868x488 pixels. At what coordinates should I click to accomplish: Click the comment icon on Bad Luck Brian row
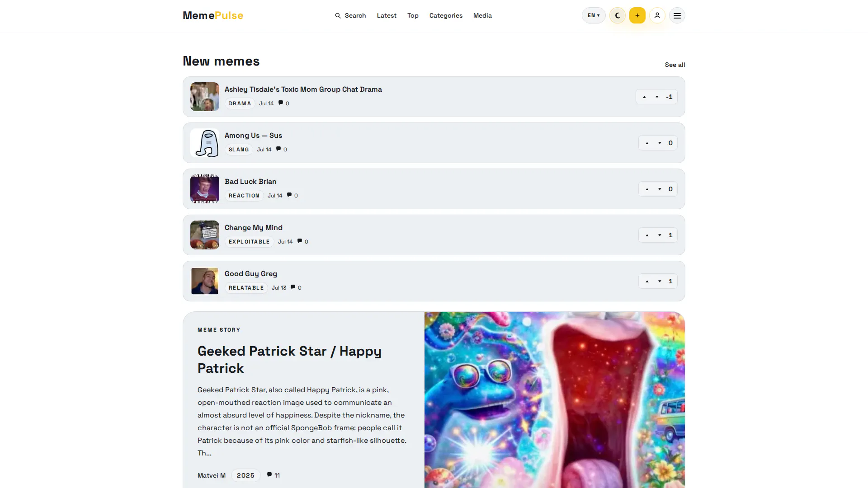(289, 195)
